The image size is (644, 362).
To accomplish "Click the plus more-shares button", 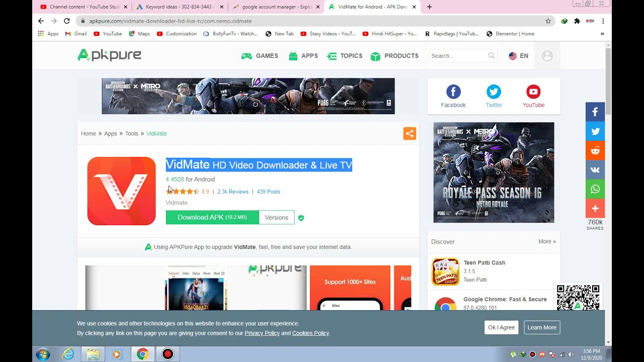I will (595, 208).
